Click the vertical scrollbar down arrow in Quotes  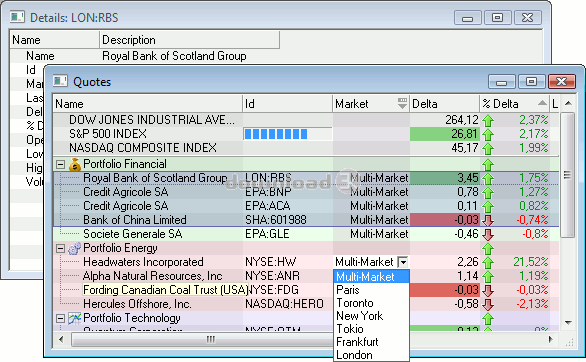(x=568, y=322)
